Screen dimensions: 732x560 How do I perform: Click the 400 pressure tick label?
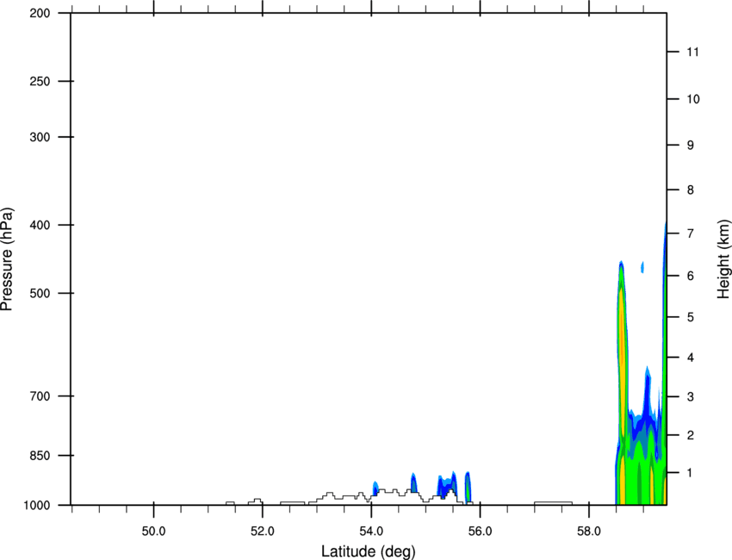(40, 225)
